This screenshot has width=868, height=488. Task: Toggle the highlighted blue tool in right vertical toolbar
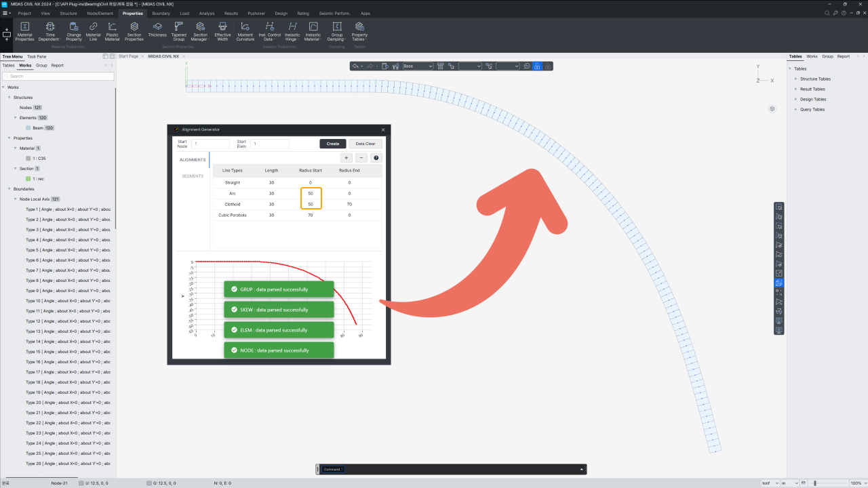[x=779, y=283]
